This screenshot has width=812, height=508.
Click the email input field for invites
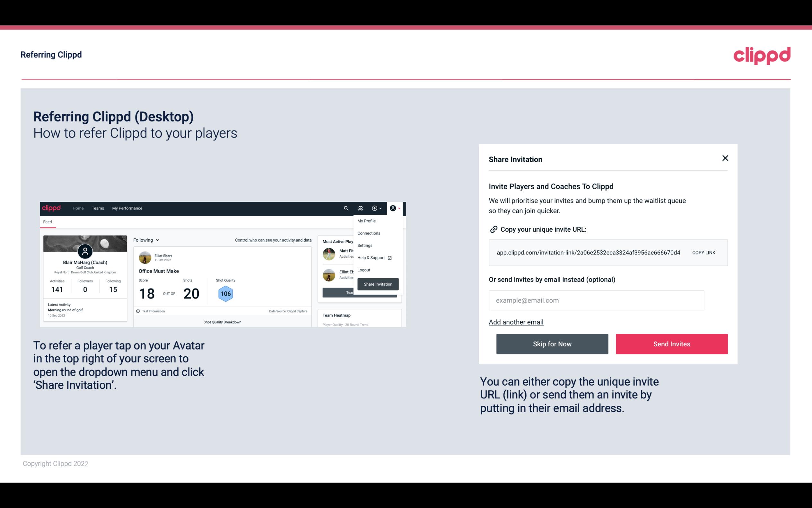pos(597,300)
